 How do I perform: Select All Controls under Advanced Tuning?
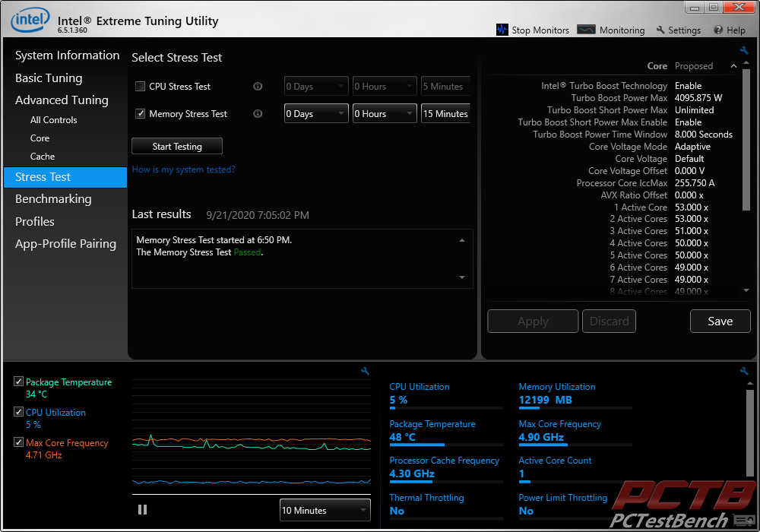tap(53, 119)
